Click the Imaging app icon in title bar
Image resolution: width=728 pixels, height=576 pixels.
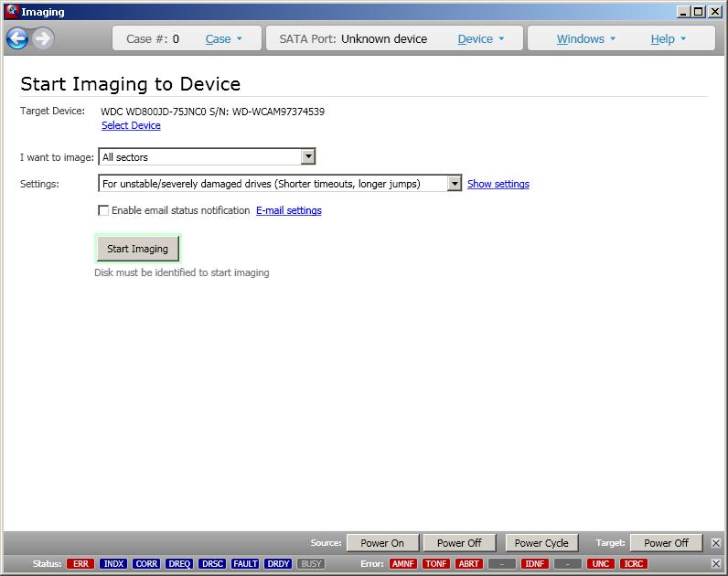coord(12,11)
